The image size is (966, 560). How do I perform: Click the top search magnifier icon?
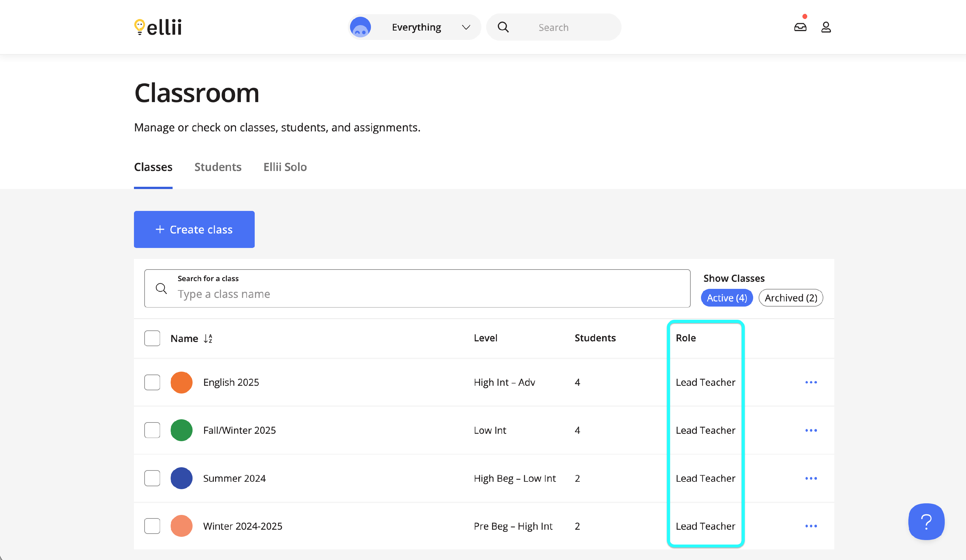pos(503,27)
